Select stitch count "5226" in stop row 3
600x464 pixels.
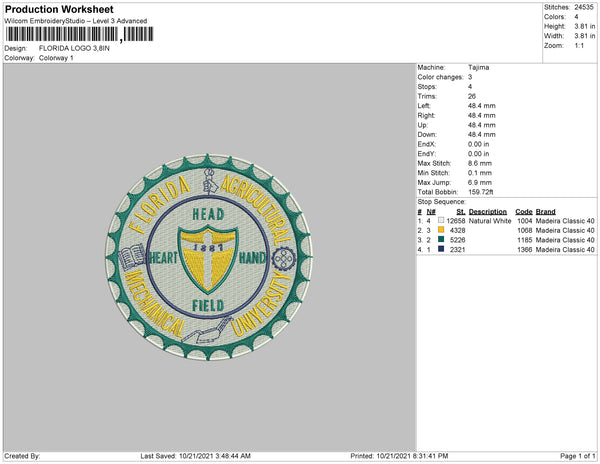(x=458, y=240)
